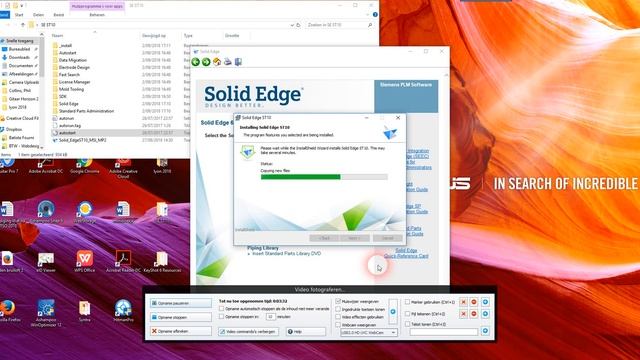Image resolution: width=640 pixels, height=360 pixels.
Task: Open the Start tab in Explorer ribbon
Action: point(19,15)
